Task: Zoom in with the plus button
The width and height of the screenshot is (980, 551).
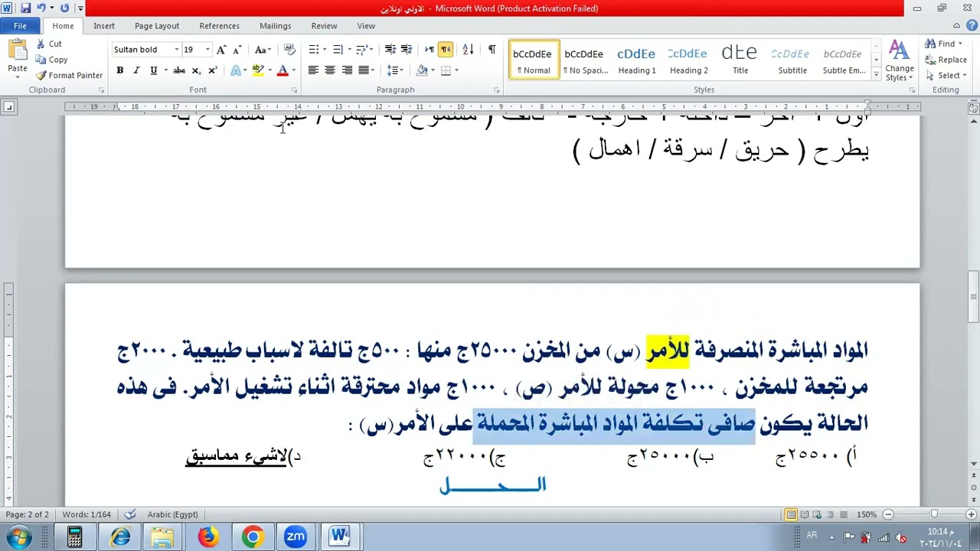Action: pos(972,514)
